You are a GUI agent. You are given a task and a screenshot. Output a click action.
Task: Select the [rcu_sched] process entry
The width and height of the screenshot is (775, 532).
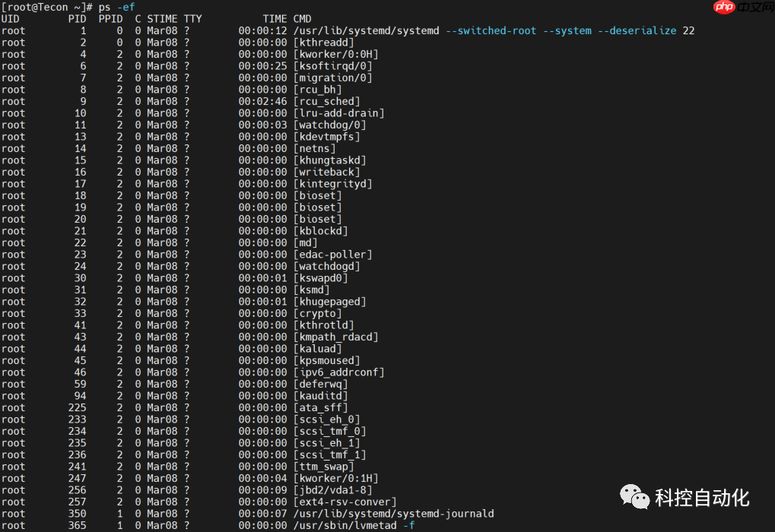(x=326, y=100)
